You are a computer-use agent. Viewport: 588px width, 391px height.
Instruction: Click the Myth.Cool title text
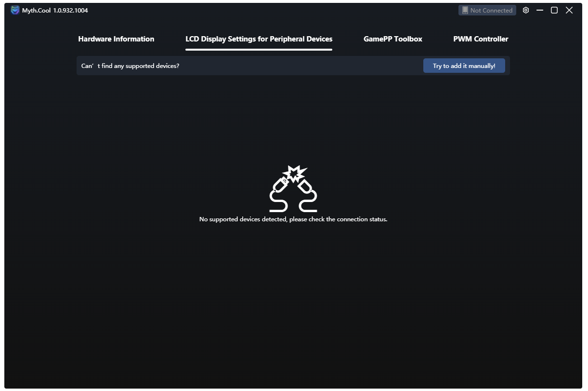pyautogui.click(x=36, y=10)
